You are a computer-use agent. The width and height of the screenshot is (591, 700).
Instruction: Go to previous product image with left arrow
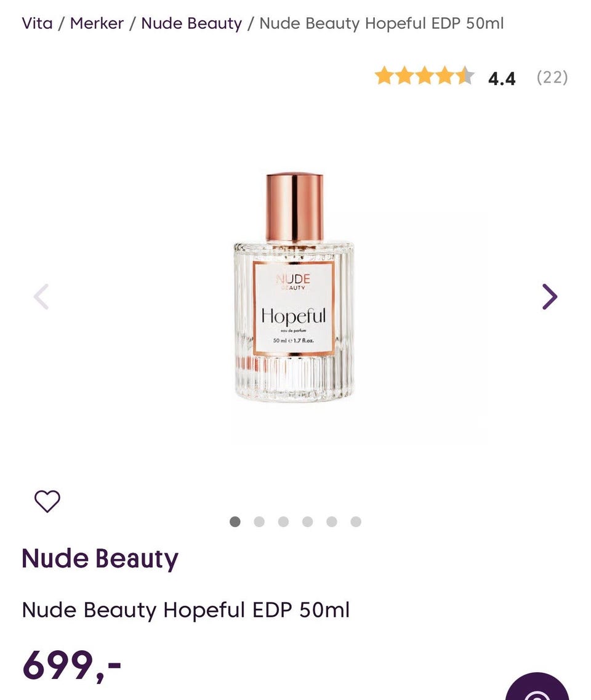click(41, 296)
